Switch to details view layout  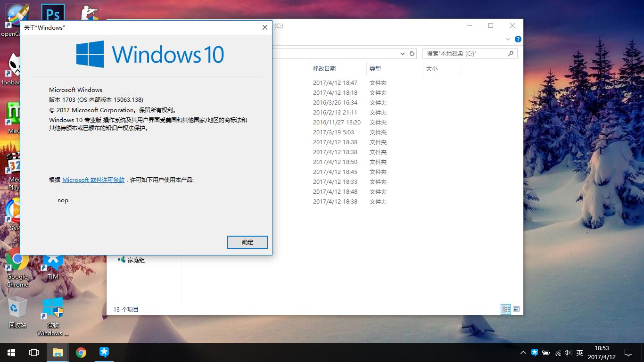506,309
